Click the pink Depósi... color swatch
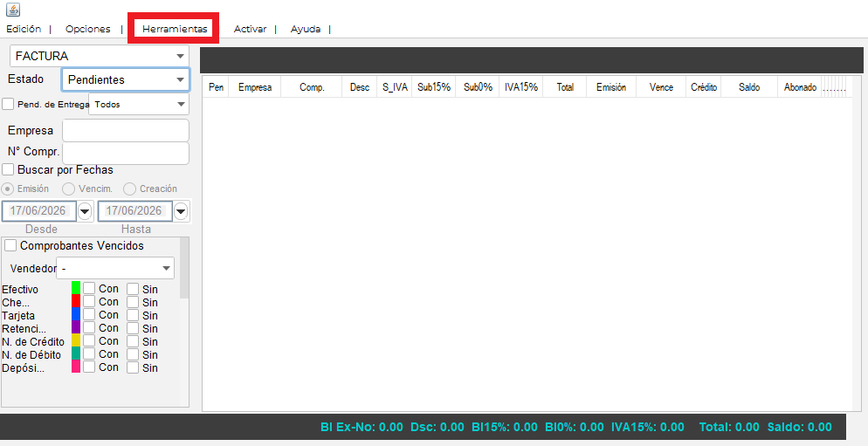868x446 pixels. point(76,367)
